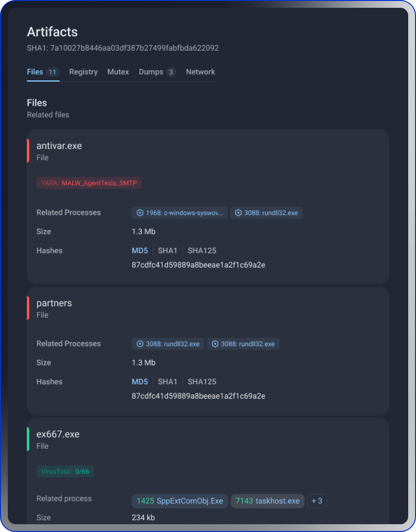
Task: Click the YARA tag MALW_AgentTesla_SMTP
Action: [89, 183]
